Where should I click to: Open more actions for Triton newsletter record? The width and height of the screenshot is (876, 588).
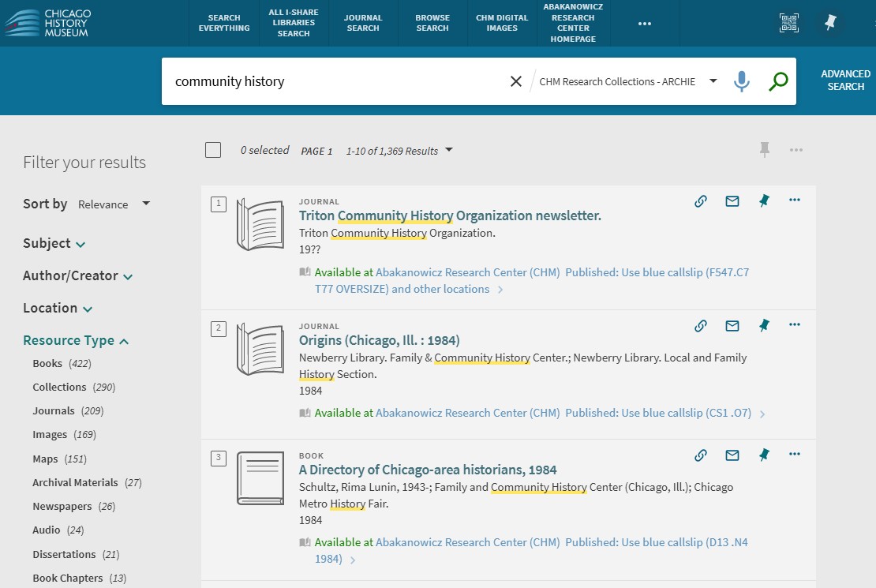point(795,200)
